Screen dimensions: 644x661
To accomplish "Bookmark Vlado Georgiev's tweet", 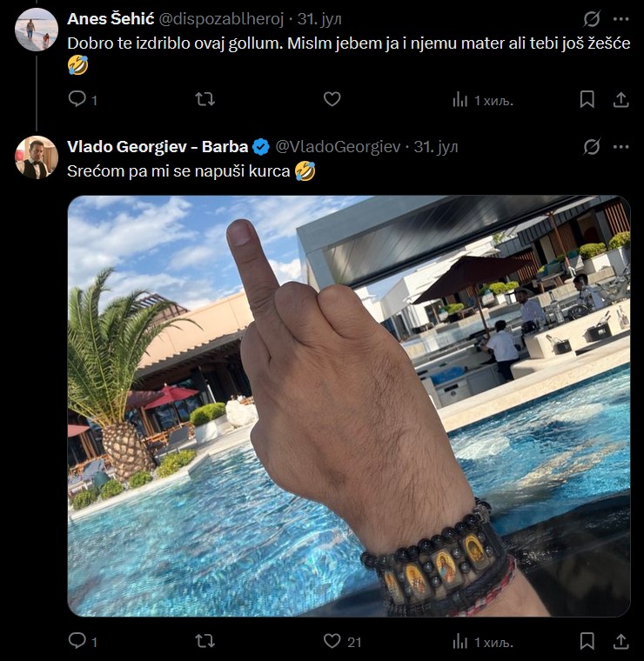I will [x=587, y=641].
